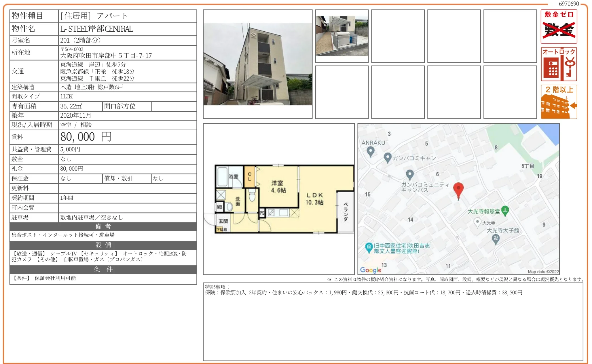
Task: Click the 敷金ゼロ badge icon
Action: point(559,26)
